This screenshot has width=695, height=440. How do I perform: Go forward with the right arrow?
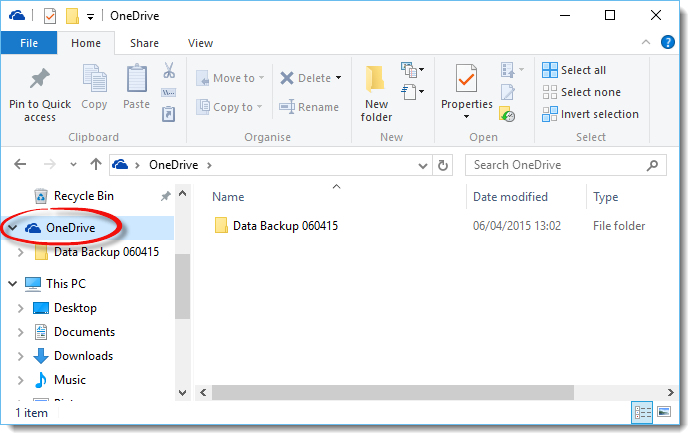click(50, 165)
